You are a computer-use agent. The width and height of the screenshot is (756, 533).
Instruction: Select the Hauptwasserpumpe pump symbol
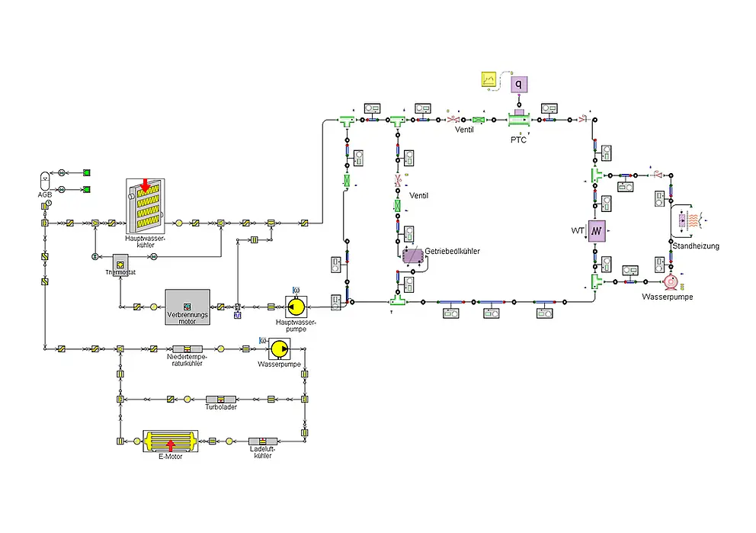[x=296, y=307]
